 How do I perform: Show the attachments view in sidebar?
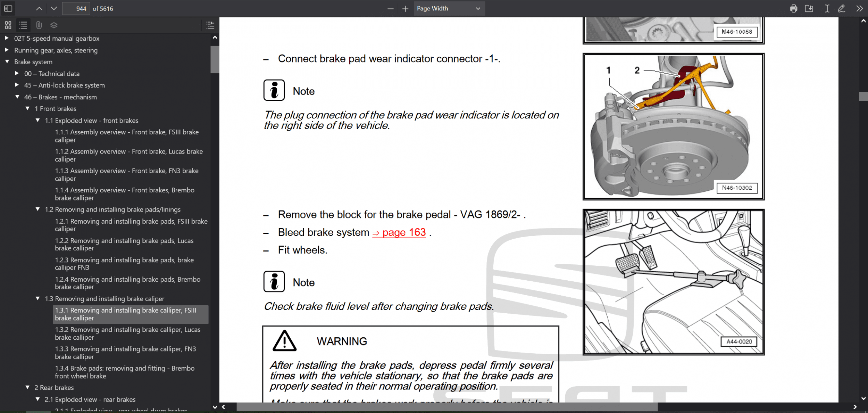click(39, 25)
